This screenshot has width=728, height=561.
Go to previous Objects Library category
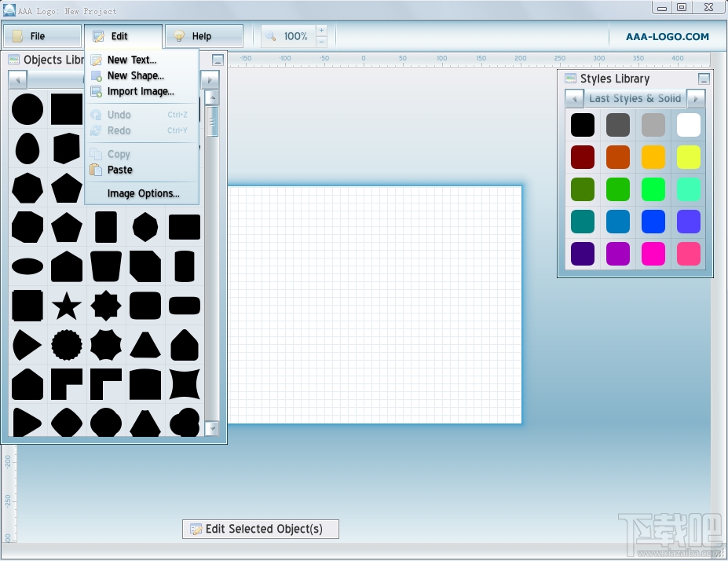tap(18, 80)
